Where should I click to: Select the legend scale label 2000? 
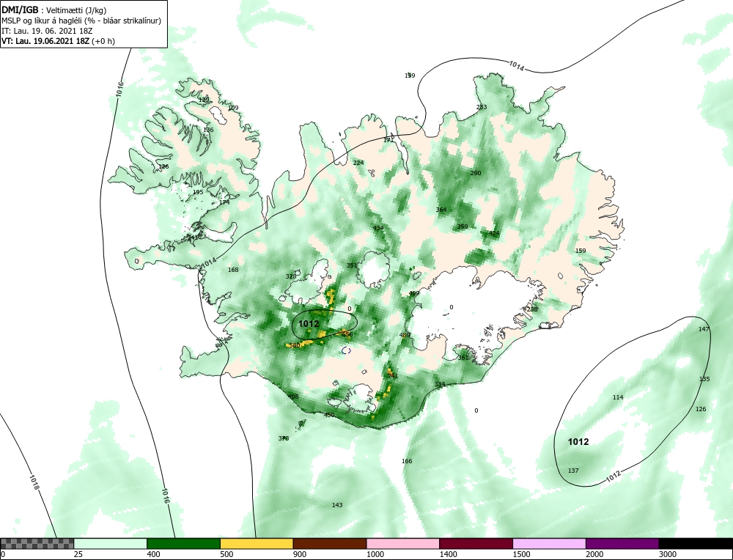(594, 554)
